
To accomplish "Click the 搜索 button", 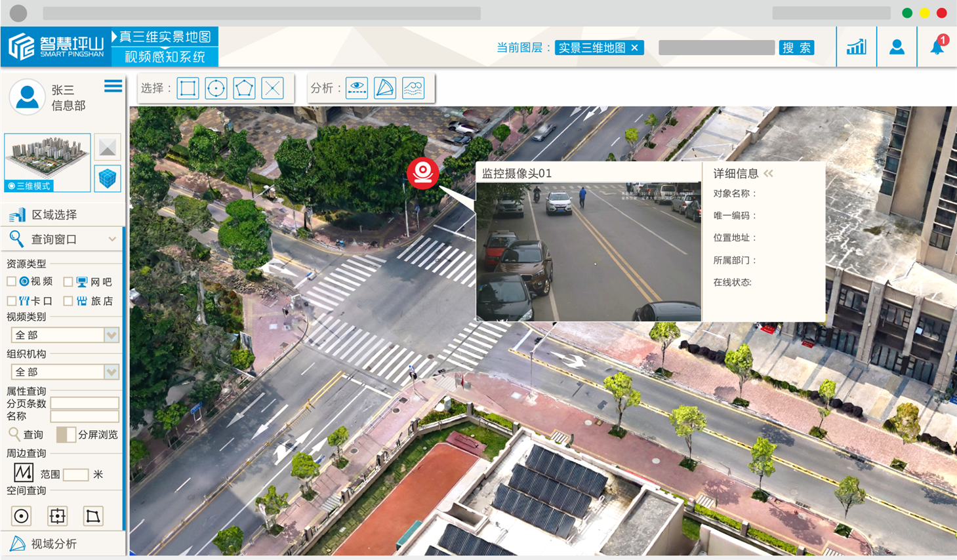I will coord(796,48).
